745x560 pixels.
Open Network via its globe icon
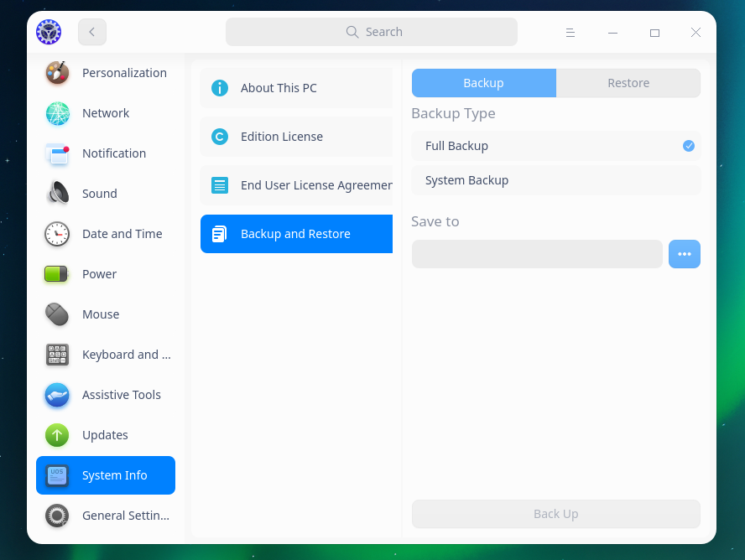pyautogui.click(x=58, y=113)
